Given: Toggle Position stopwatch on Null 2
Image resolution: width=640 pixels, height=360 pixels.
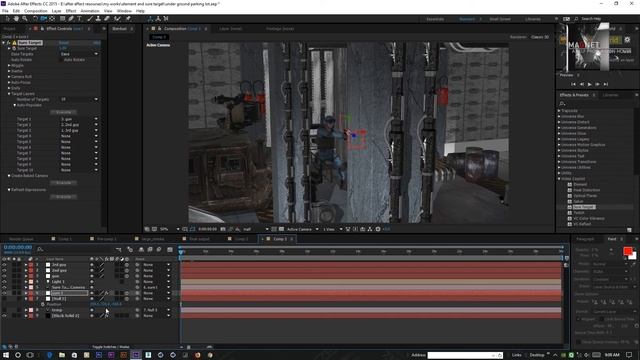Looking at the screenshot, I should (x=42, y=304).
